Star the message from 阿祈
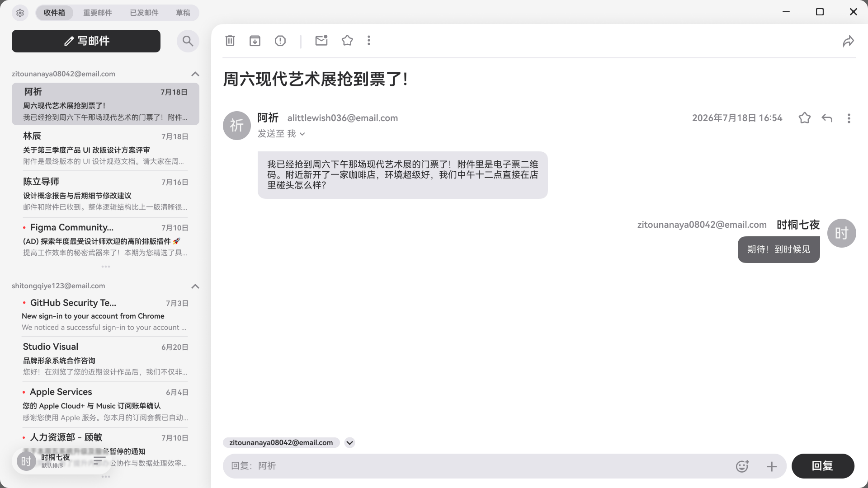 [805, 118]
